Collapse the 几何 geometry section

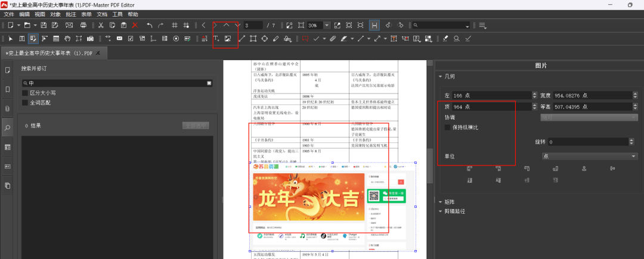point(441,76)
